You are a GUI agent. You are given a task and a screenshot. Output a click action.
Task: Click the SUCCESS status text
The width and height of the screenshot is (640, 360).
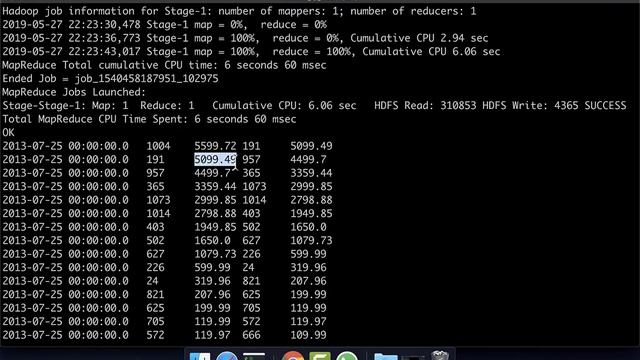tap(605, 106)
